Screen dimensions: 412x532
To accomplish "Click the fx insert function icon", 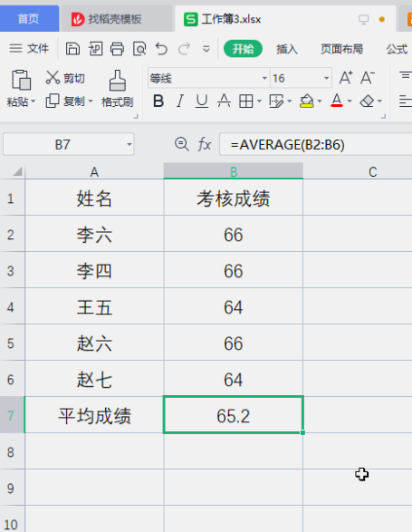I will pyautogui.click(x=205, y=144).
